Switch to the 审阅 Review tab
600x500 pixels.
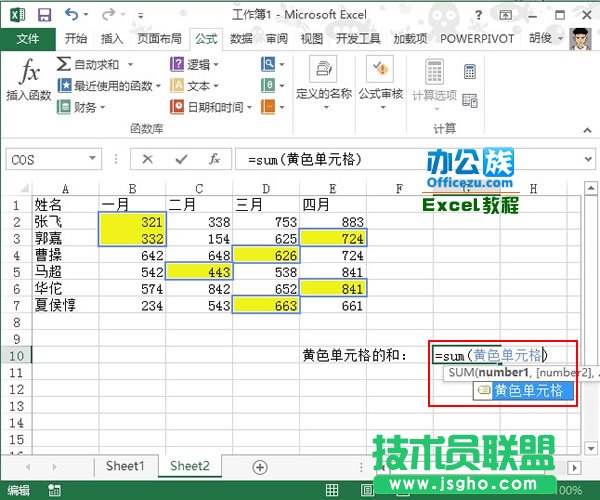(276, 39)
